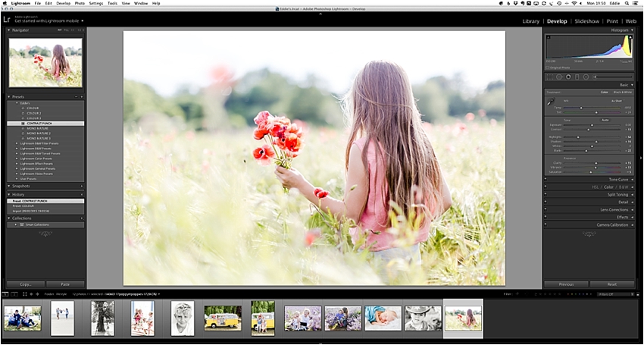Click the Lightroom Lr logo

click(7, 19)
